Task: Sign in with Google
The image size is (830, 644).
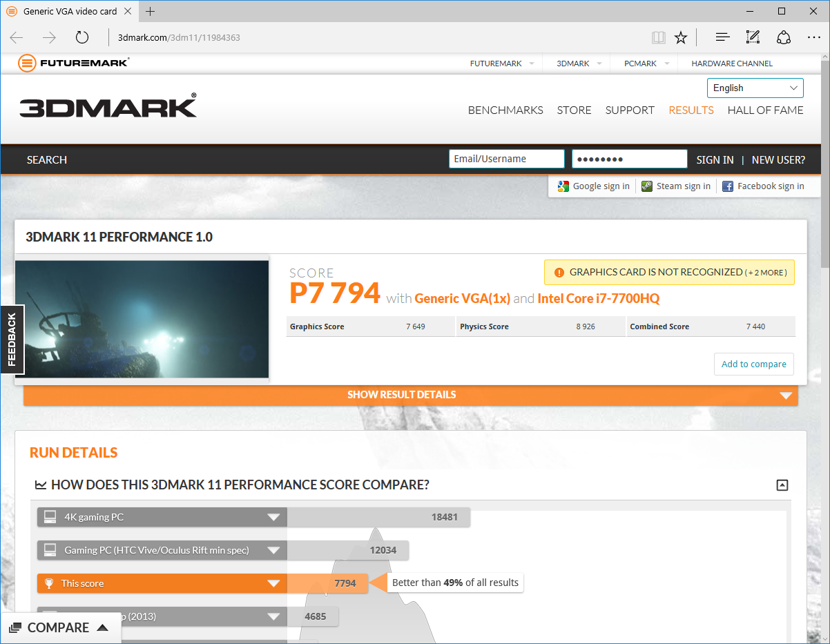Action: point(594,186)
